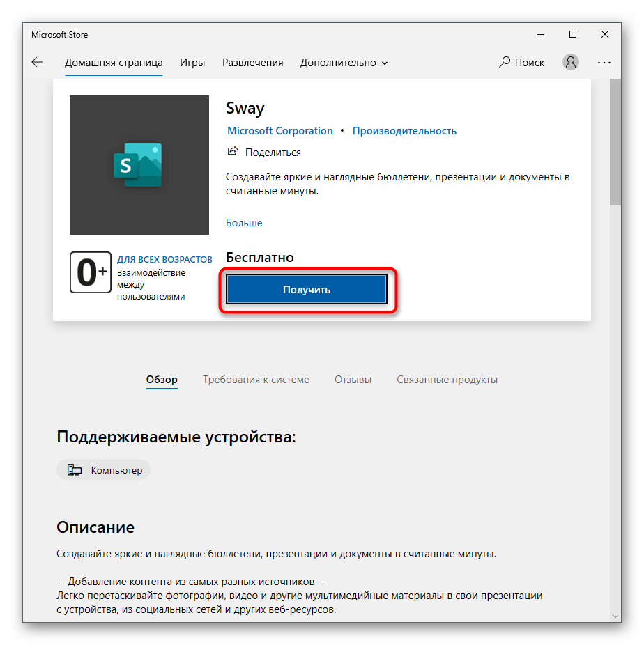Open the Требования к системе tab
The width and height of the screenshot is (644, 645).
[x=256, y=379]
